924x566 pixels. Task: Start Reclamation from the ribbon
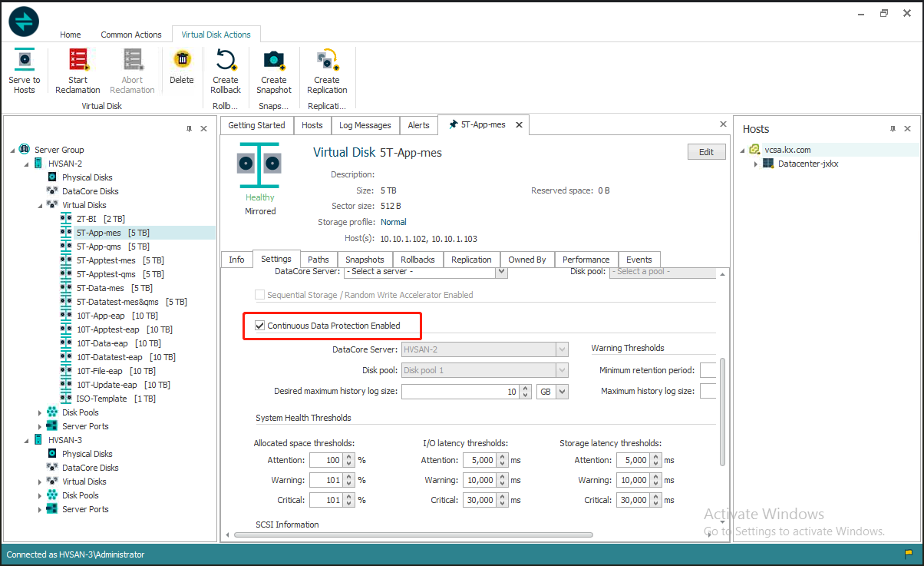pos(78,60)
